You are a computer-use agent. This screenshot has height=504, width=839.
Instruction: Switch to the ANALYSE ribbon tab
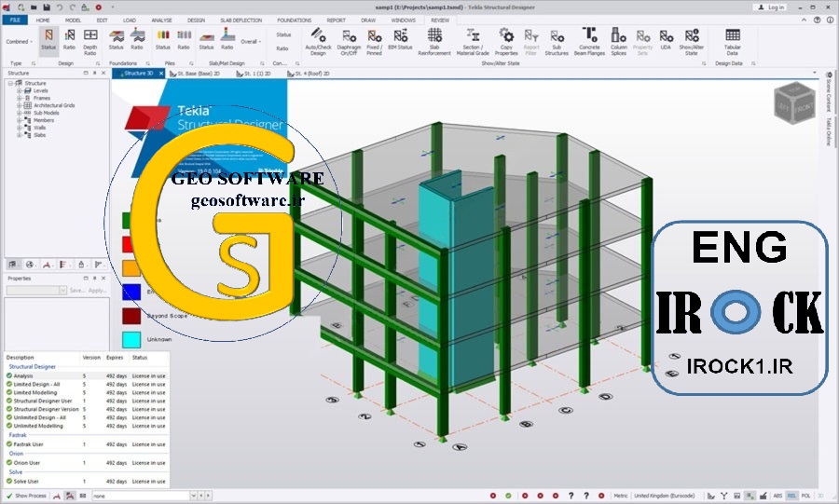pyautogui.click(x=161, y=20)
